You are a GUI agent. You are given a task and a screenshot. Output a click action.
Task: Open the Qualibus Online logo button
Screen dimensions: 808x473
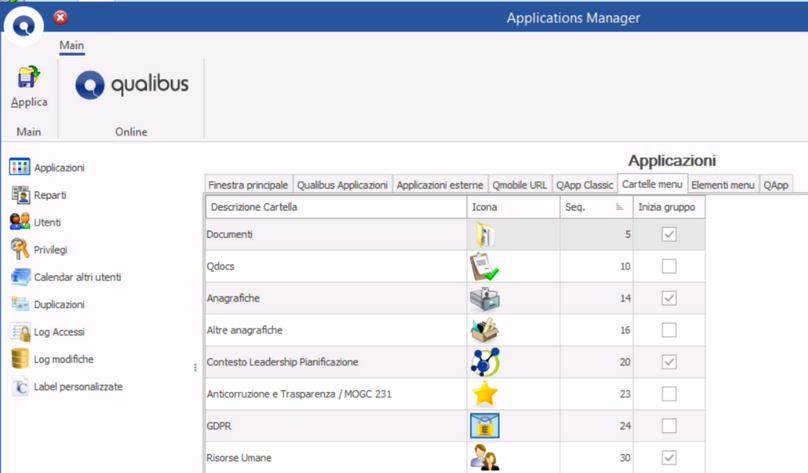pos(131,86)
